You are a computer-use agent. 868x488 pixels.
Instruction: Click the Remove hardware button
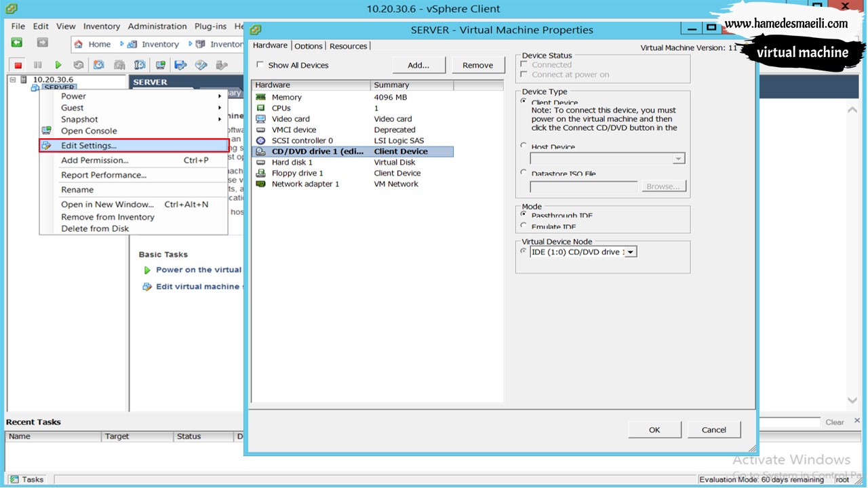[x=478, y=65]
